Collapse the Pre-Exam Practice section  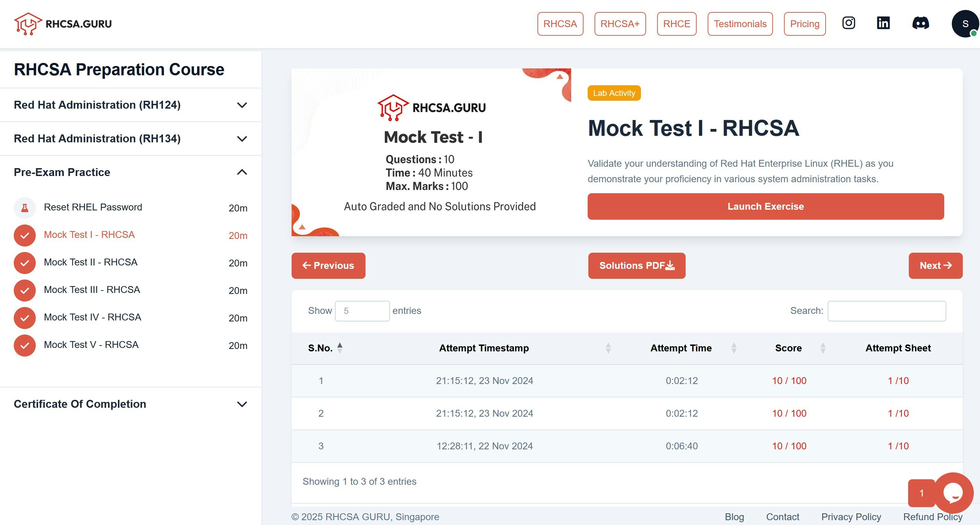coord(130,172)
